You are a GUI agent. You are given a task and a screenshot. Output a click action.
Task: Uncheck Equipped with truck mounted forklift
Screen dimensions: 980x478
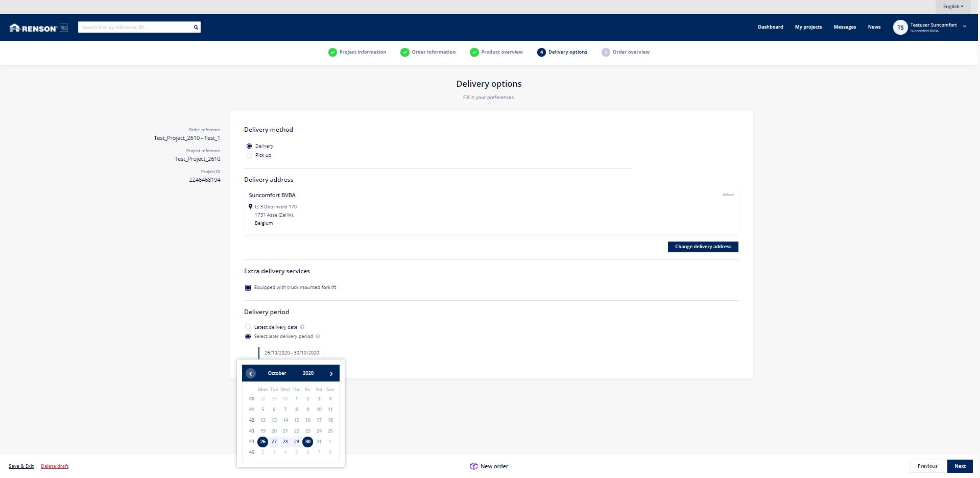coord(248,288)
